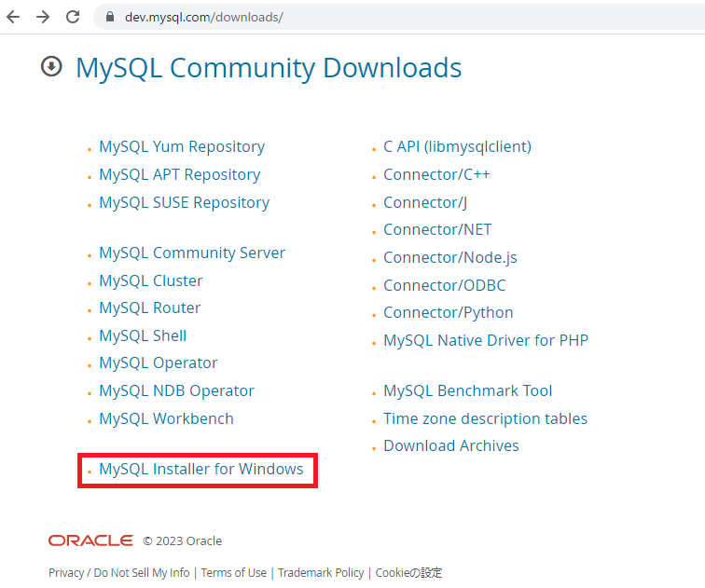Viewport: 705px width, 588px height.
Task: Open Terms of Use page
Action: tap(233, 573)
